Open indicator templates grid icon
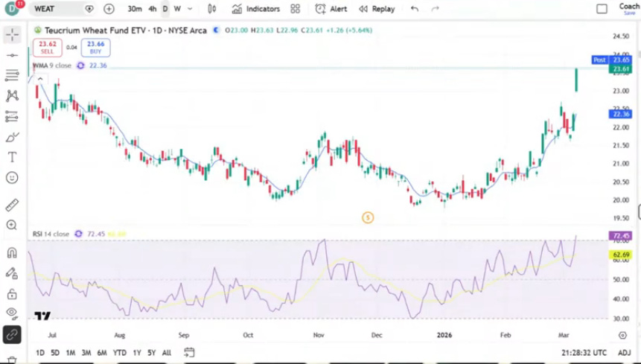This screenshot has height=364, width=641. point(295,9)
